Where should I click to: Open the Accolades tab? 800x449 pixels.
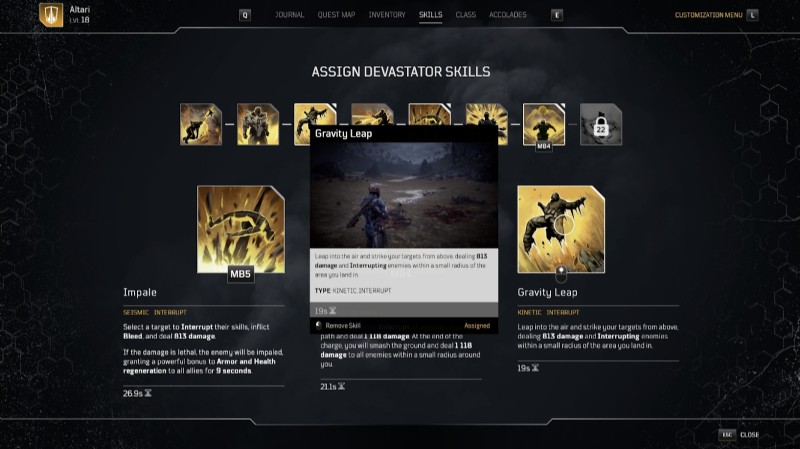[x=508, y=15]
